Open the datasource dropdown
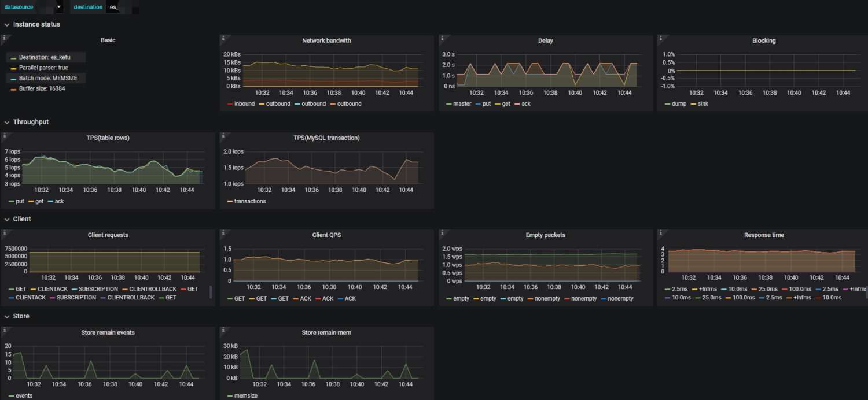The image size is (868, 400). [49, 7]
